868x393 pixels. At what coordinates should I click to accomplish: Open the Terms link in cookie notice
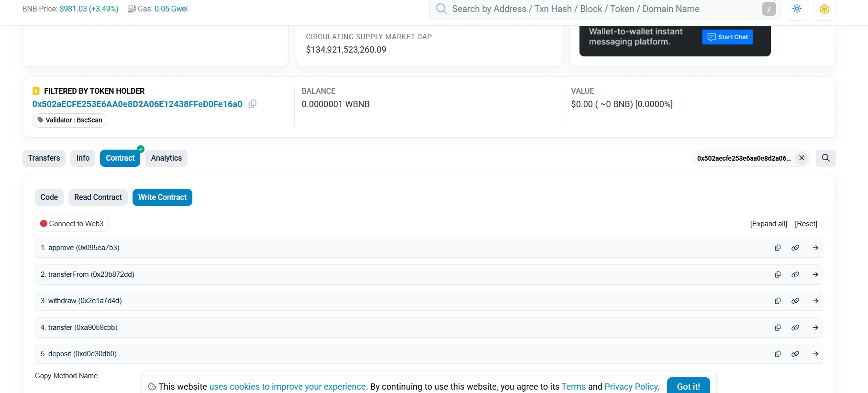573,386
